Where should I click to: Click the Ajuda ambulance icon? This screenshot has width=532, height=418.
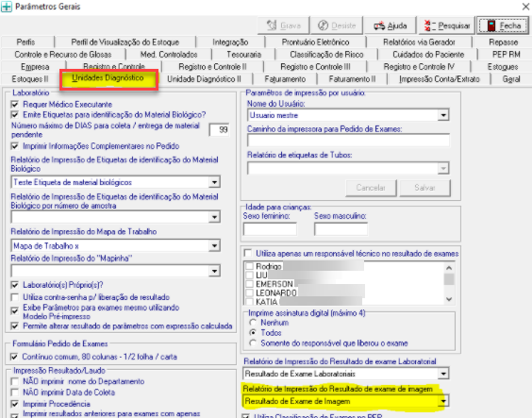379,25
